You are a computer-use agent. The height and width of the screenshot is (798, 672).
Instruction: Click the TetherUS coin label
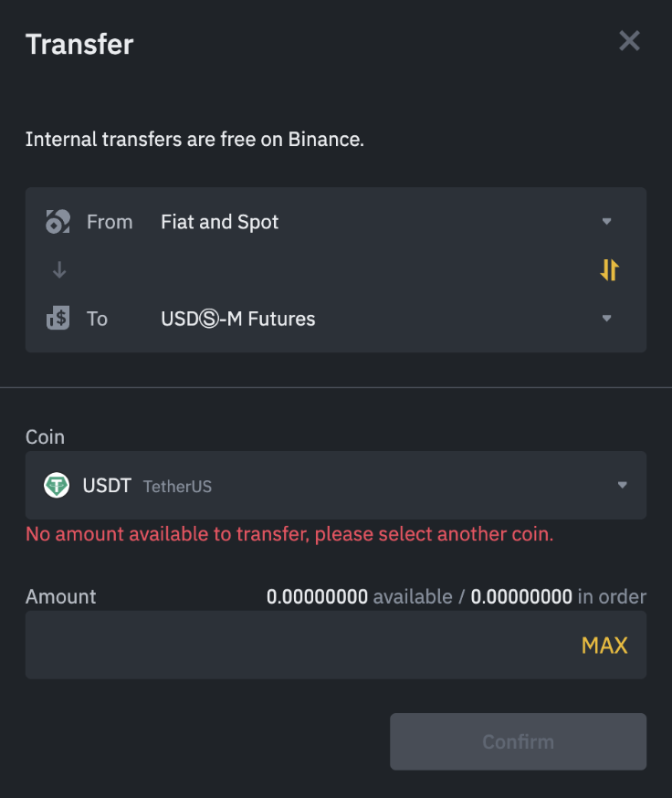[x=177, y=487]
